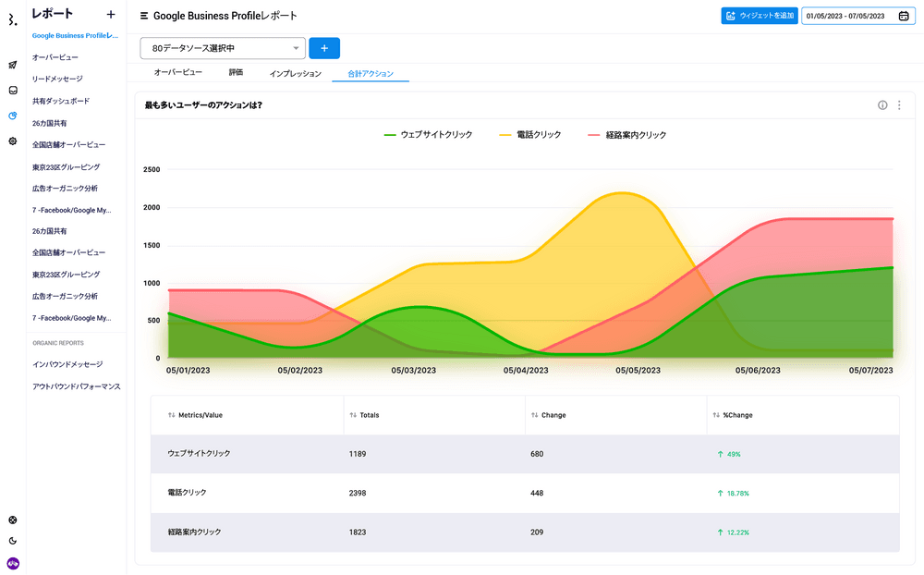Image resolution: width=924 pixels, height=575 pixels.
Task: Open the widget three-dot options menu
Action: click(x=899, y=105)
